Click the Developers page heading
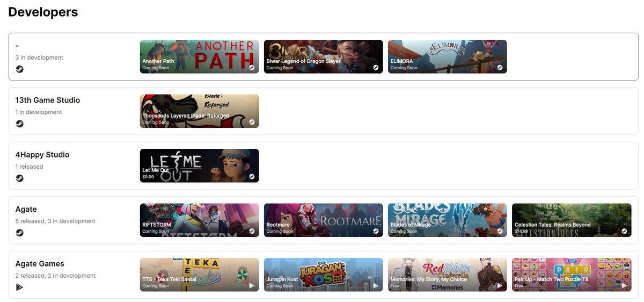Viewport: 644px width, 302px height. point(43,12)
